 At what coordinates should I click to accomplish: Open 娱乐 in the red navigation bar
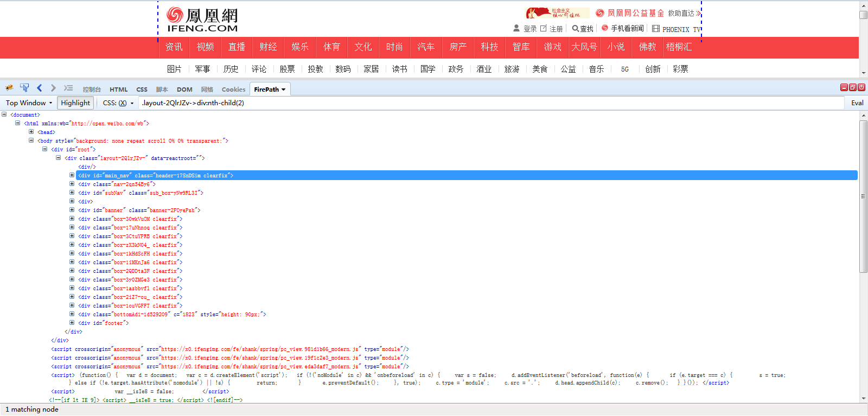(299, 47)
